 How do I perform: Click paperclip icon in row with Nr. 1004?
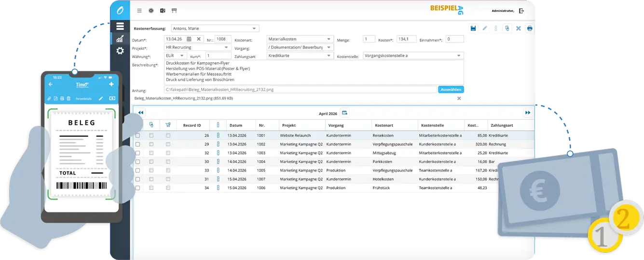tap(218, 161)
